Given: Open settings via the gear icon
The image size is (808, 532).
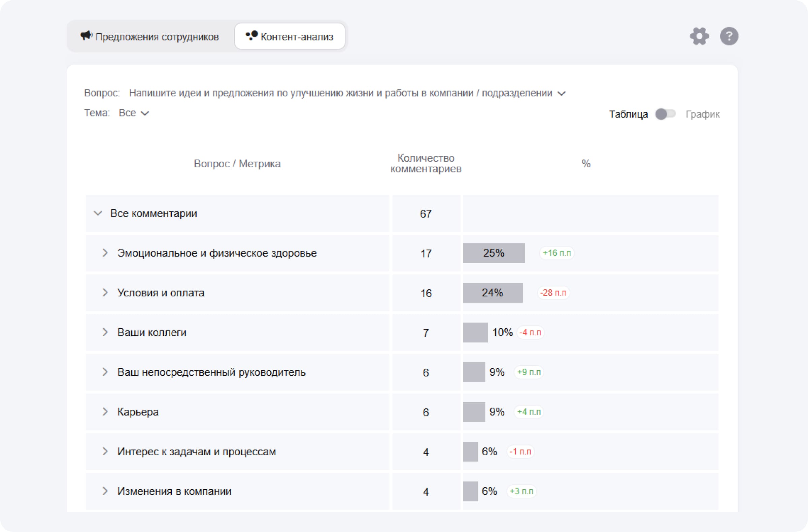Looking at the screenshot, I should (699, 36).
